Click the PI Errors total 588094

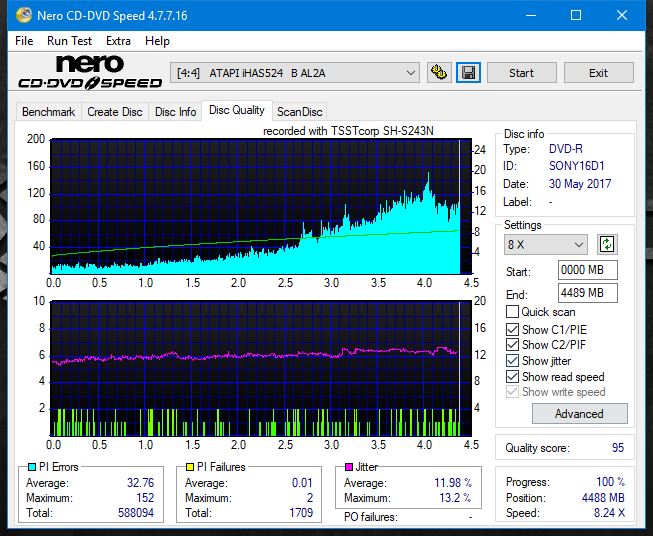[x=136, y=512]
